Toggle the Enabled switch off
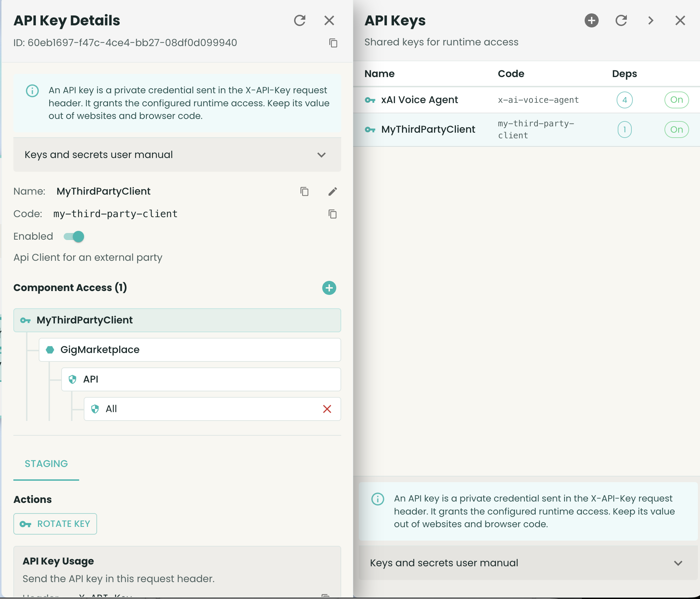Viewport: 700px width, 599px height. click(74, 237)
